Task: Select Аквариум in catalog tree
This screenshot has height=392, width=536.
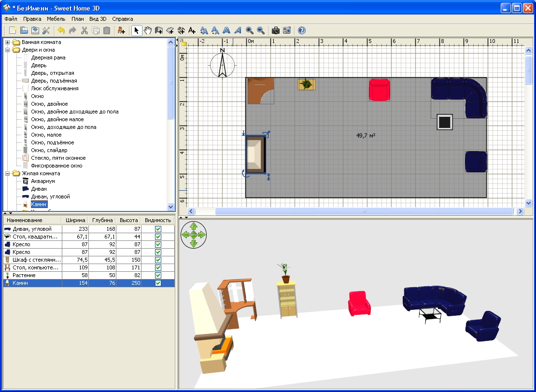Action: tap(42, 181)
